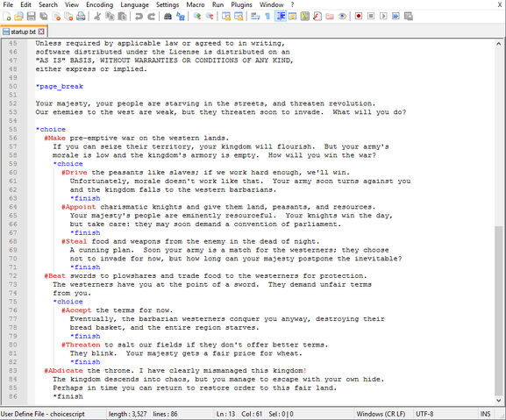Open the Settings menu
The height and width of the screenshot is (420, 506).
click(167, 4)
